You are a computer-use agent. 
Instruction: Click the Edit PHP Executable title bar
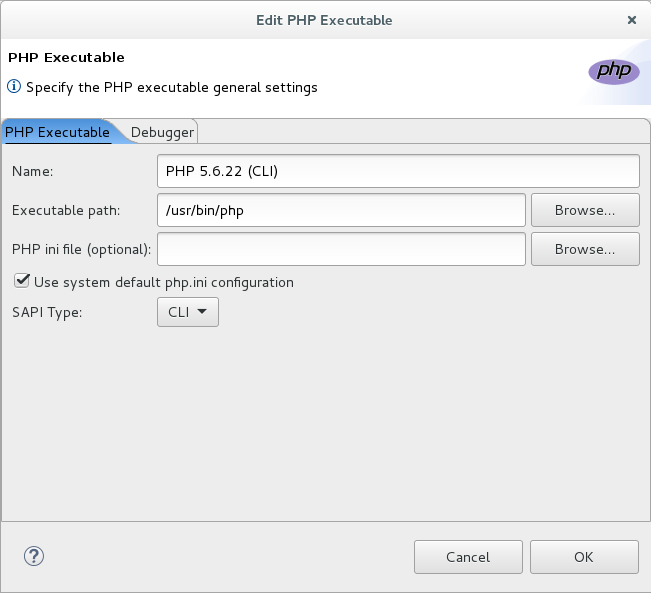(324, 20)
